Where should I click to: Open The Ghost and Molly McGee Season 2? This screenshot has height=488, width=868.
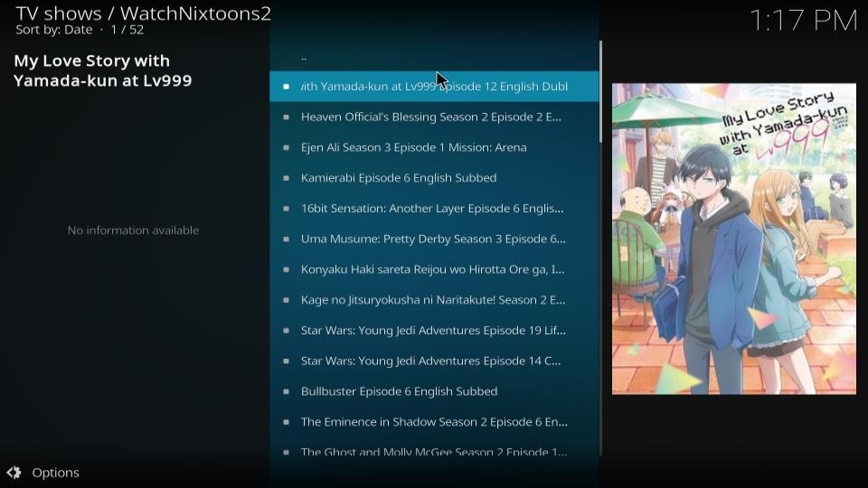pyautogui.click(x=434, y=447)
